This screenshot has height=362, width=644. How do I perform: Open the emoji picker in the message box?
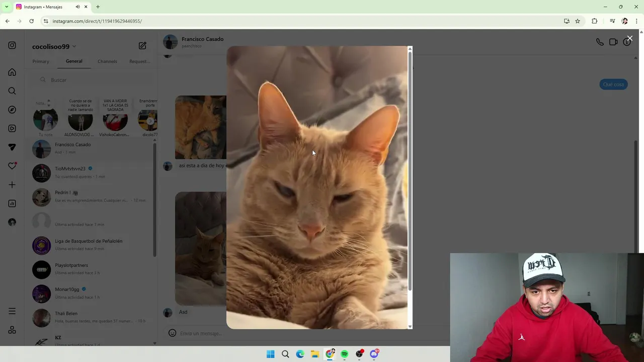point(172,333)
